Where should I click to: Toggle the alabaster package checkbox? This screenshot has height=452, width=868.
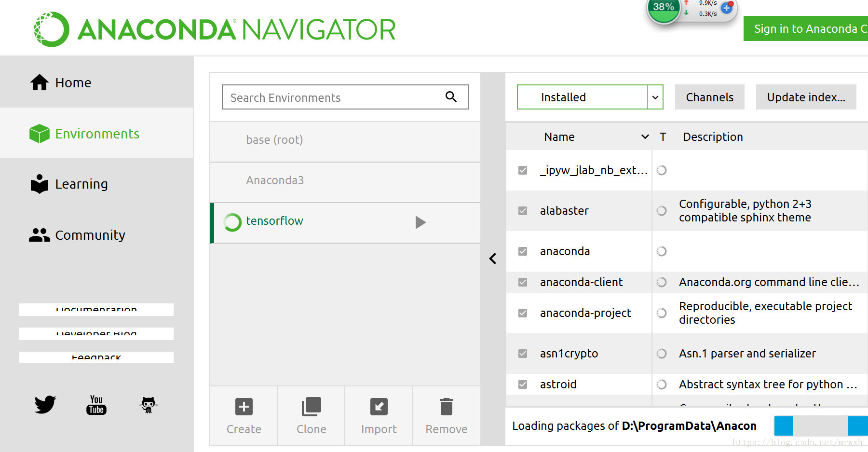523,211
